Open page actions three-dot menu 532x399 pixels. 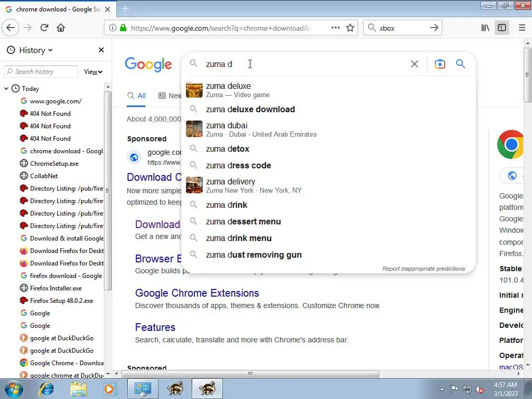point(335,28)
